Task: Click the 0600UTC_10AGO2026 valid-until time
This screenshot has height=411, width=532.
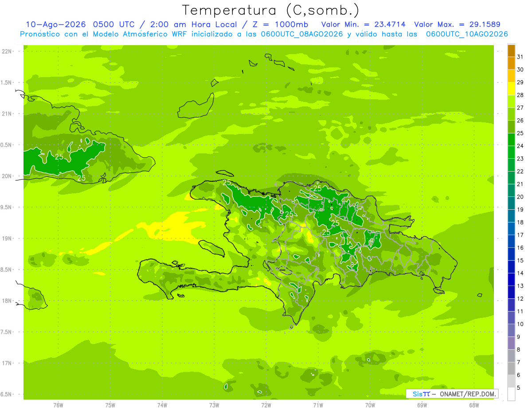Action: coord(467,34)
